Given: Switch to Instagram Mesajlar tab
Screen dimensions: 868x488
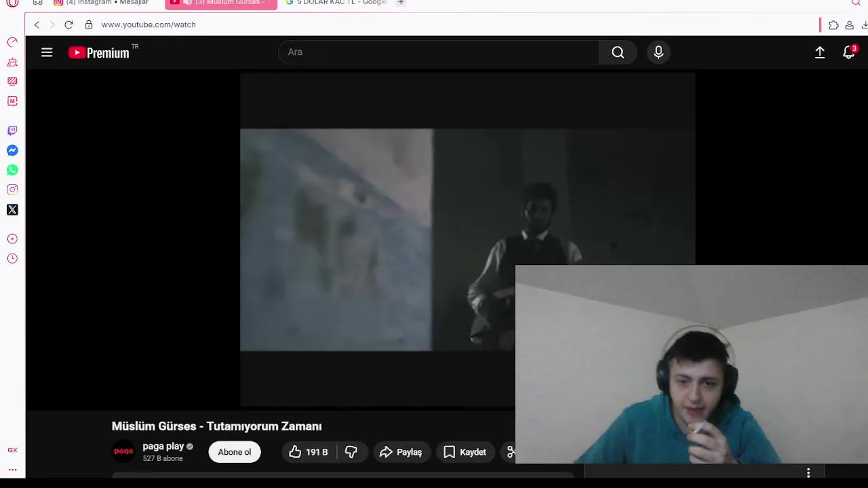Looking at the screenshot, I should pos(102,3).
